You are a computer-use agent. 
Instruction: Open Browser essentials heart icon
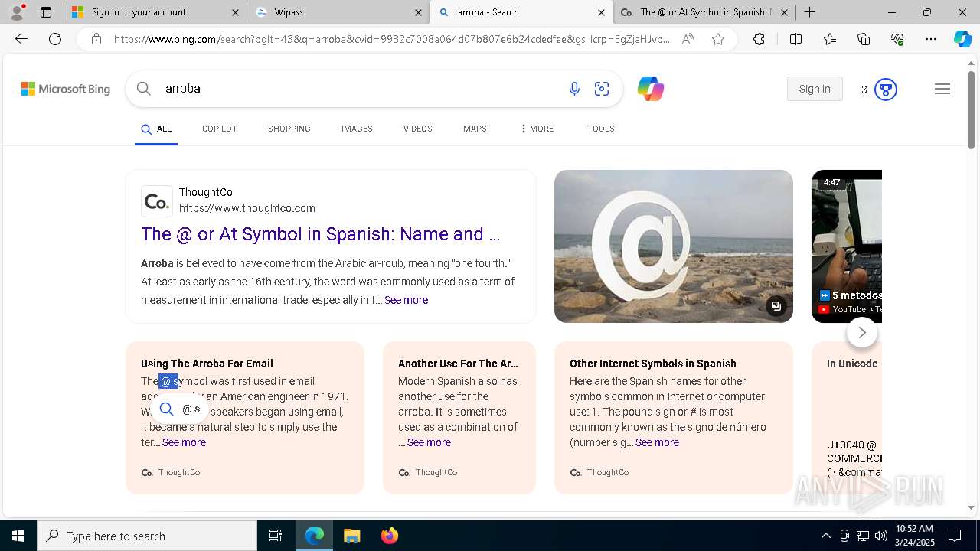897,39
